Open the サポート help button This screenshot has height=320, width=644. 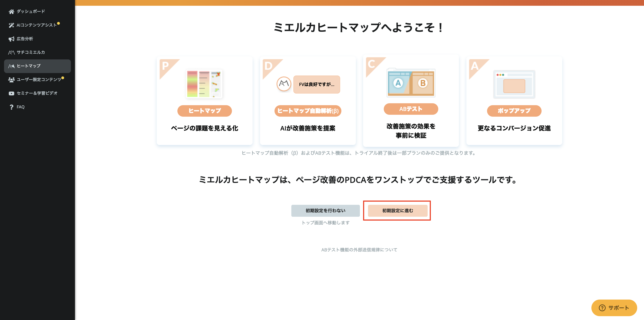(x=614, y=308)
